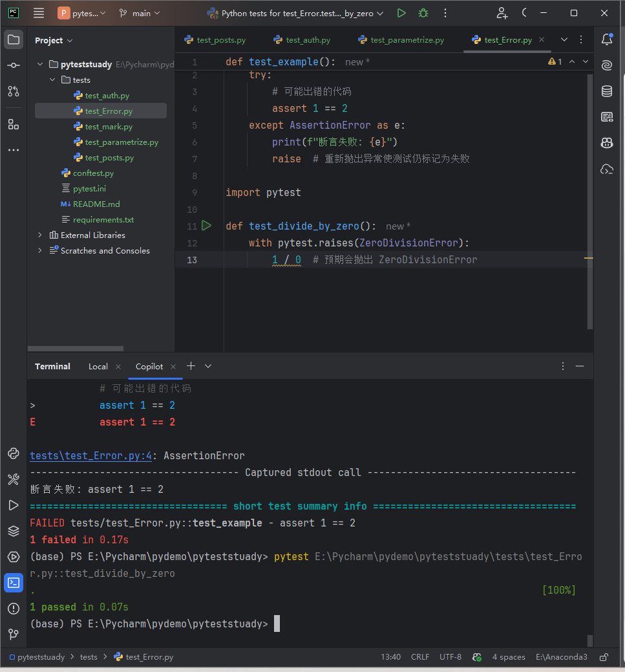Open Notifications bell panel
The height and width of the screenshot is (672, 625).
(607, 39)
